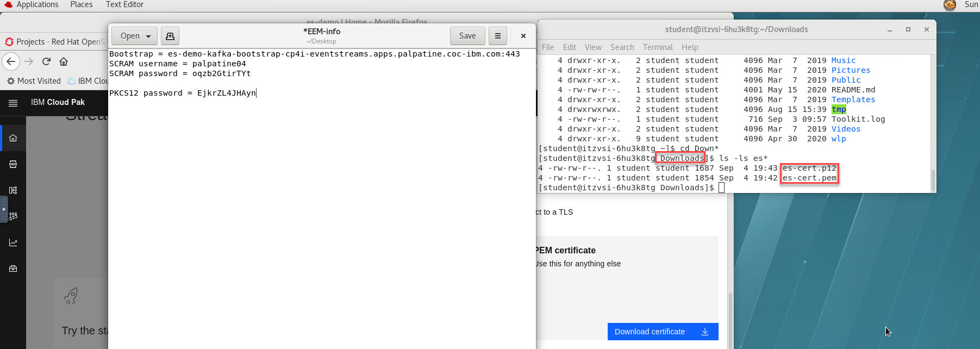Open the Places menu in top bar
The image size is (980, 349).
pyautogui.click(x=81, y=4)
